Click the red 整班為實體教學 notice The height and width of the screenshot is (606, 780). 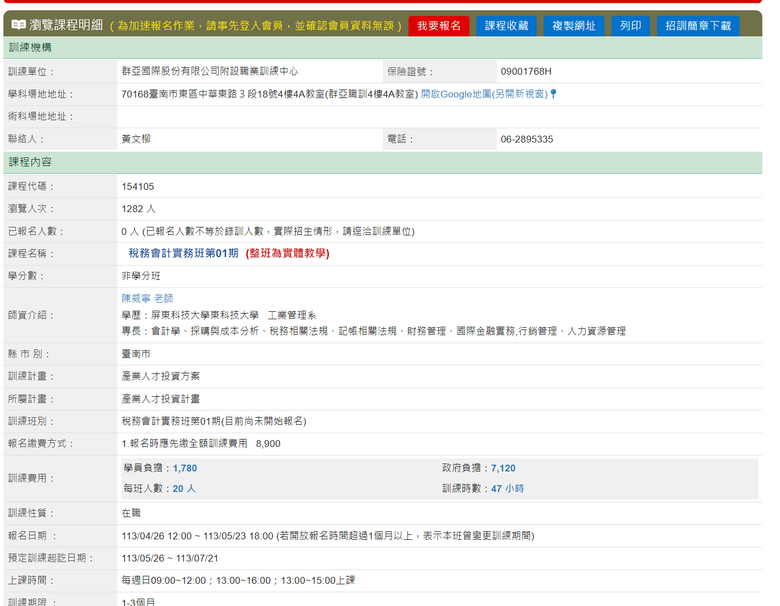pyautogui.click(x=288, y=253)
